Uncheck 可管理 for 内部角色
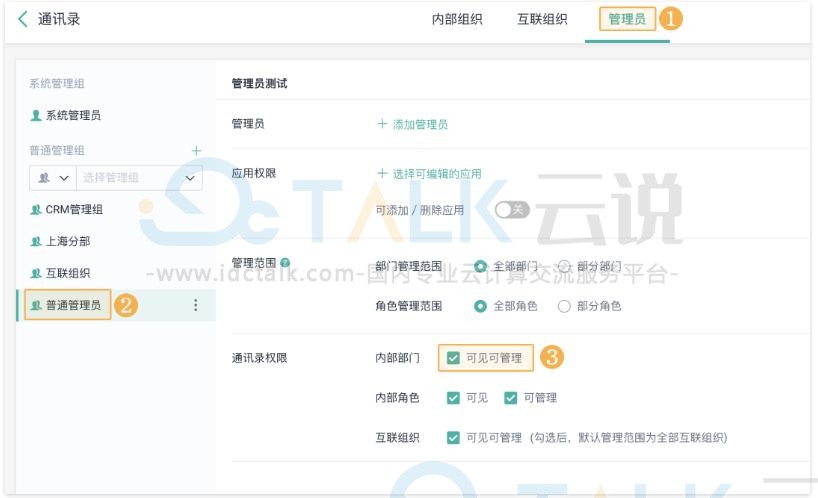The image size is (818, 498). pyautogui.click(x=510, y=398)
